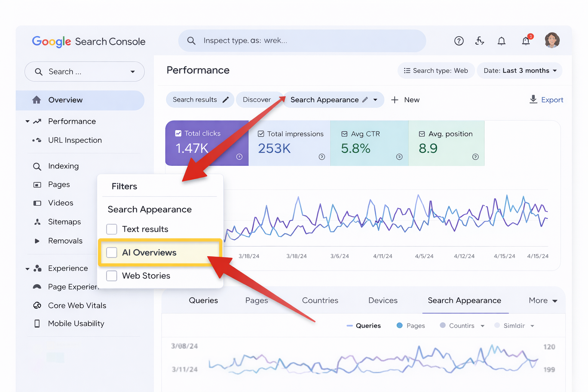Open the bell with red badge

pos(526,41)
